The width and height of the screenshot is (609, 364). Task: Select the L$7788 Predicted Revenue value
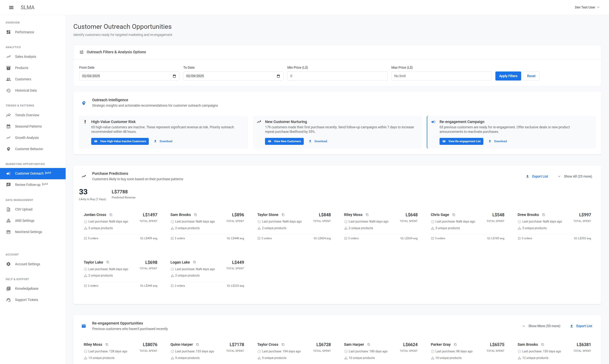coord(120,192)
